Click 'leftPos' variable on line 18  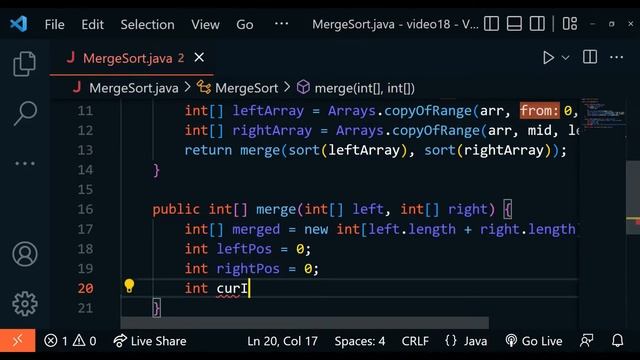244,249
